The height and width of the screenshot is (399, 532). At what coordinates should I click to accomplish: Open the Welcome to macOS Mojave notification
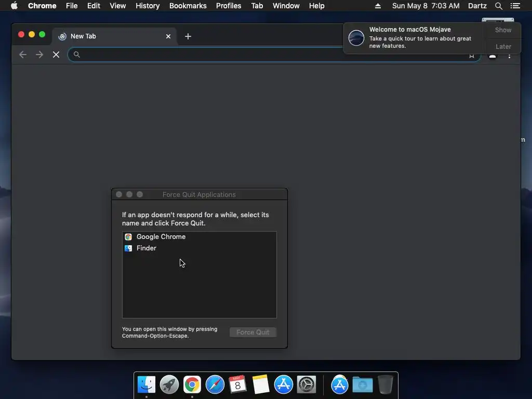[415, 38]
